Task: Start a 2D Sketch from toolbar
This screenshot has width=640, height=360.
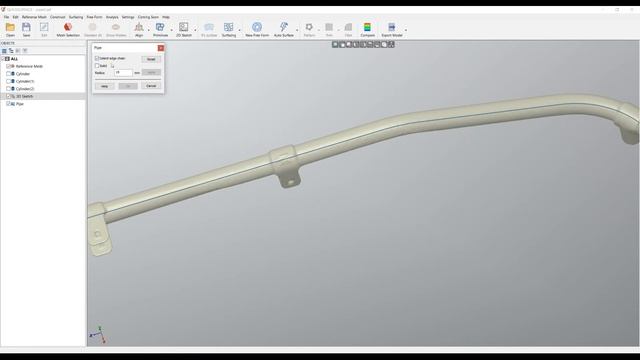Action: 184,27
